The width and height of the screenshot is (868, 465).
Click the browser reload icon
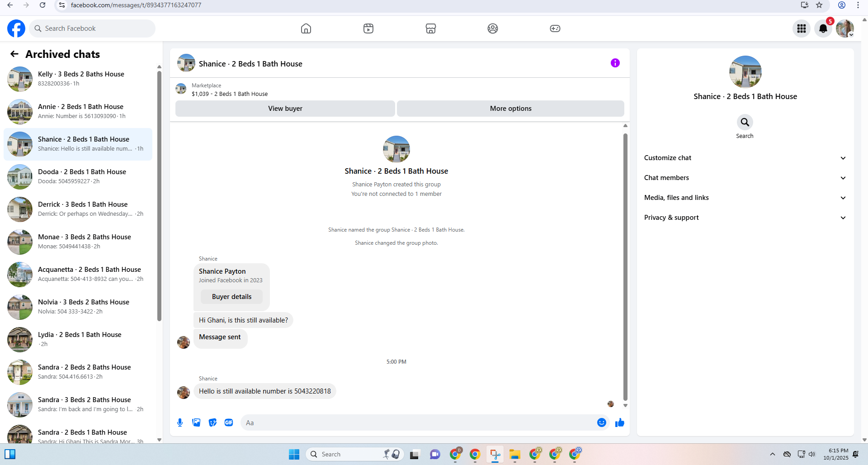click(x=42, y=5)
